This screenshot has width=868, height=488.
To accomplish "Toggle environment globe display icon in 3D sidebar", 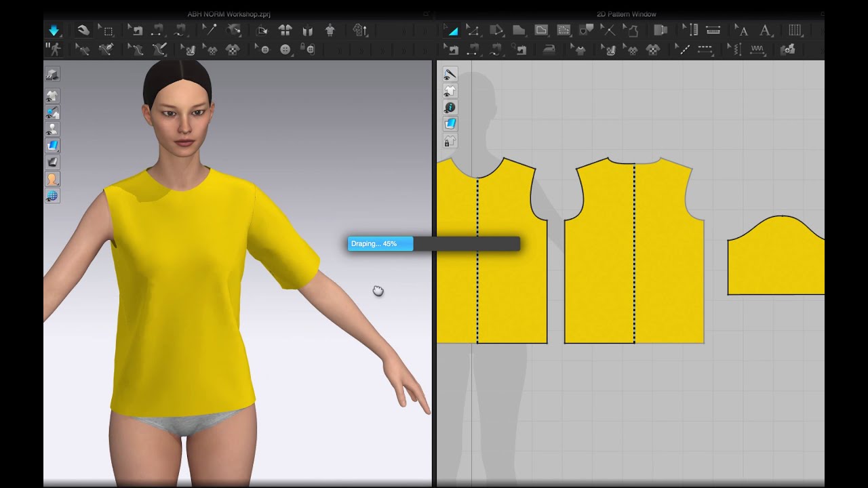I will 52,196.
